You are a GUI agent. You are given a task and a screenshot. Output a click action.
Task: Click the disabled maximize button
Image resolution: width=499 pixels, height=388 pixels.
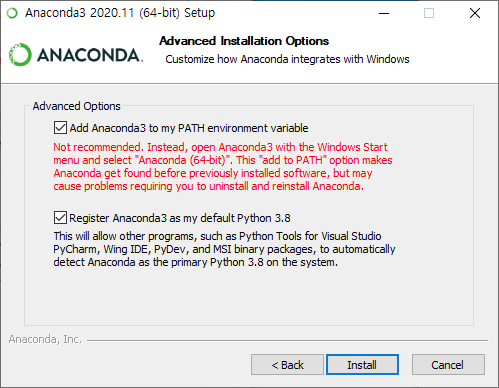(x=429, y=13)
